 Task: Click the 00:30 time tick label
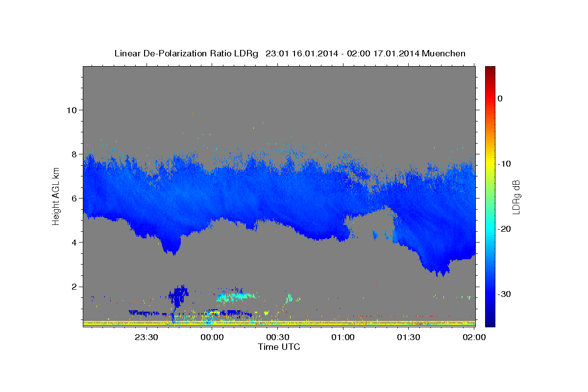(277, 337)
